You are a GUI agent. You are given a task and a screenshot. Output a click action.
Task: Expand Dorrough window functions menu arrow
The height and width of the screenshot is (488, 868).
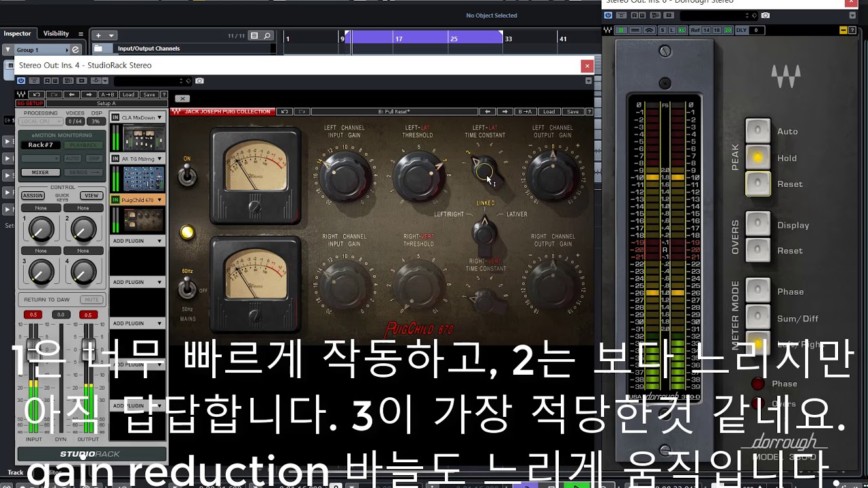(853, 16)
